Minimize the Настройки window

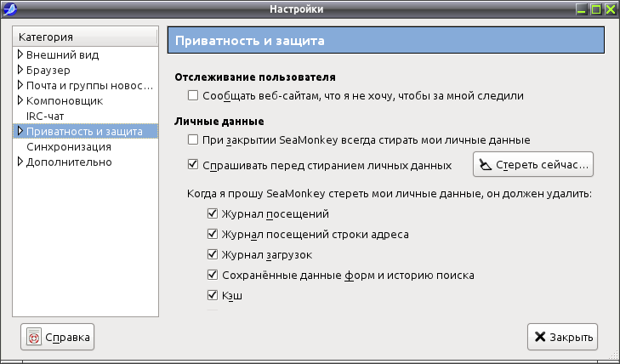click(x=581, y=9)
